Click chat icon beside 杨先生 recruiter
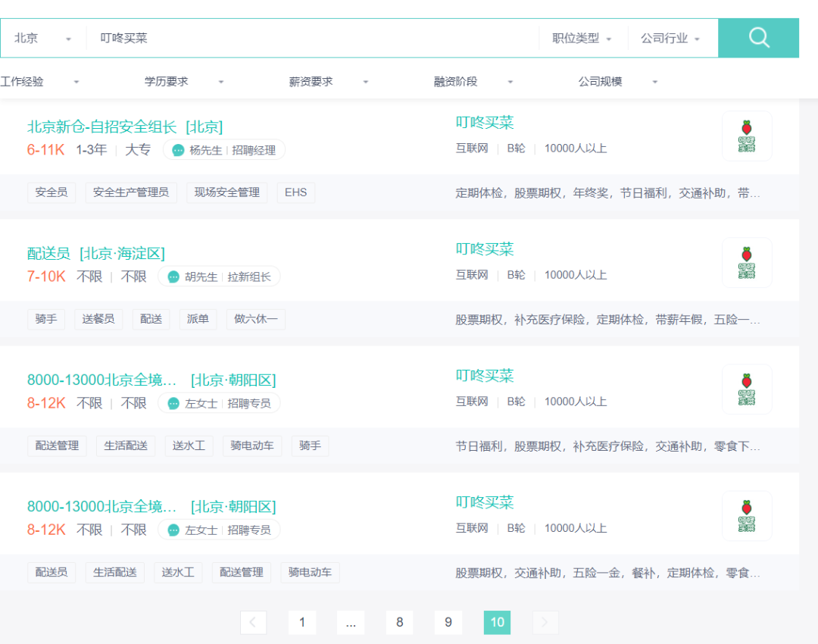 [178, 150]
